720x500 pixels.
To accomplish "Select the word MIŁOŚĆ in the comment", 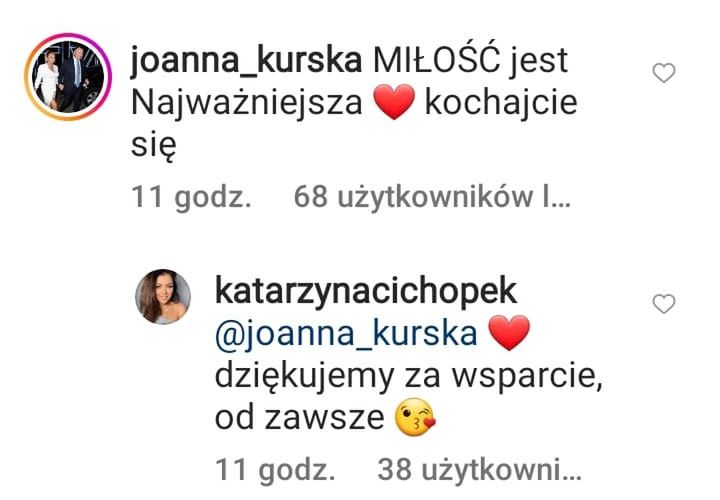I will (x=436, y=59).
